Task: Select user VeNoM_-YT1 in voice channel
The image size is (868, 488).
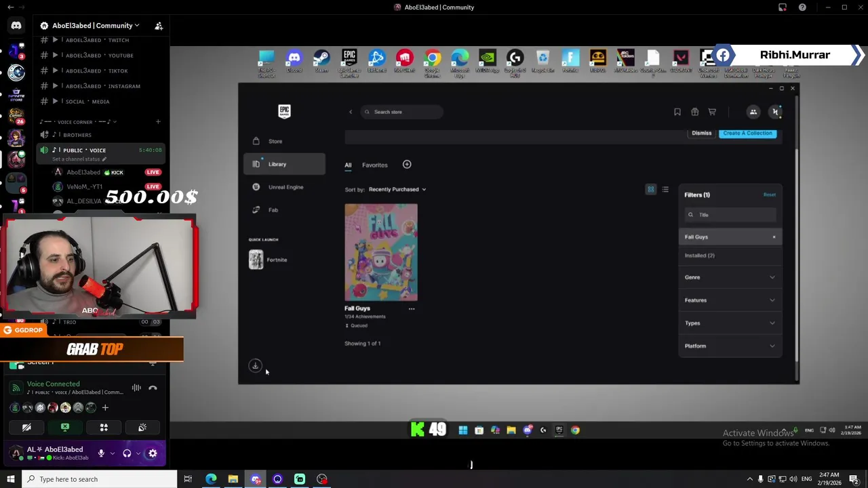Action: (84, 187)
